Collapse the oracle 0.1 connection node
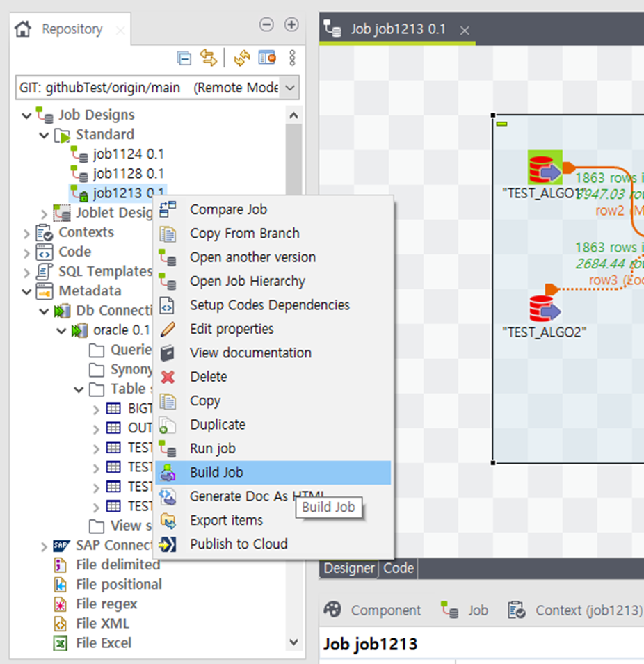Screen dimensions: 644x664 pyautogui.click(x=61, y=331)
